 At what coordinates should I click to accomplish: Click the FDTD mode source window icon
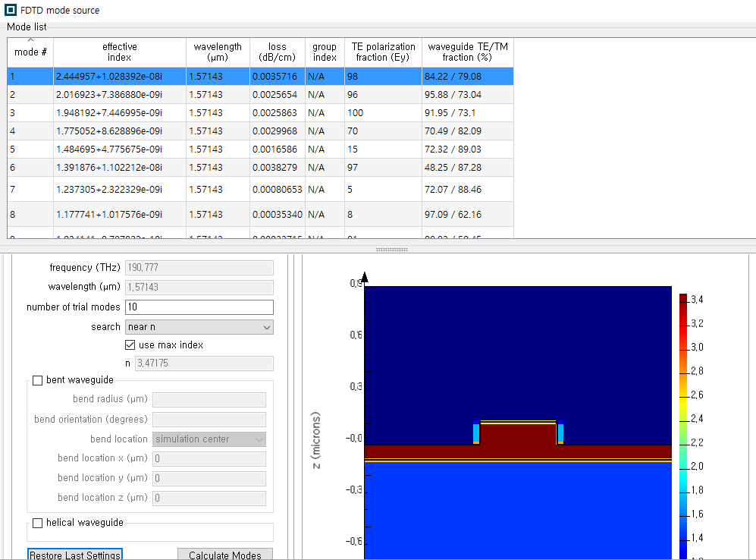click(x=10, y=10)
